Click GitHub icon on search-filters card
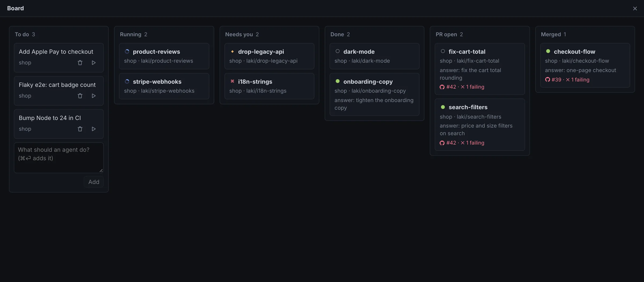Viewport: 644px width, 282px height. click(x=442, y=143)
